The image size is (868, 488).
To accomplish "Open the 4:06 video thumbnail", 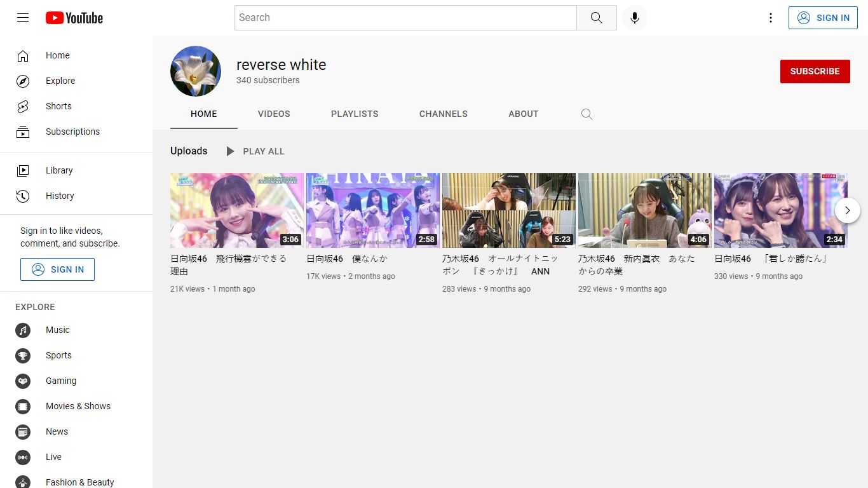I will (645, 210).
